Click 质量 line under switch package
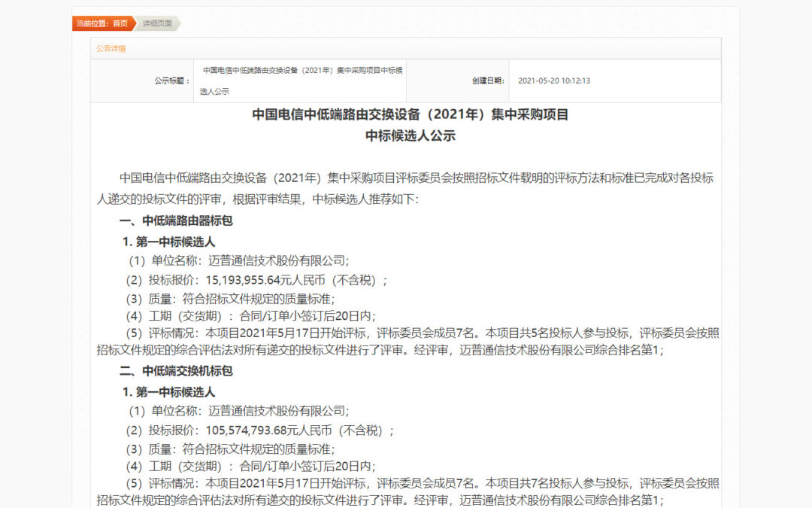The width and height of the screenshot is (812, 508). click(231, 449)
